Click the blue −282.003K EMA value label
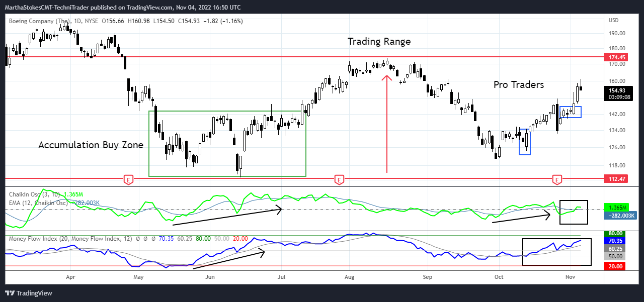 [621, 216]
